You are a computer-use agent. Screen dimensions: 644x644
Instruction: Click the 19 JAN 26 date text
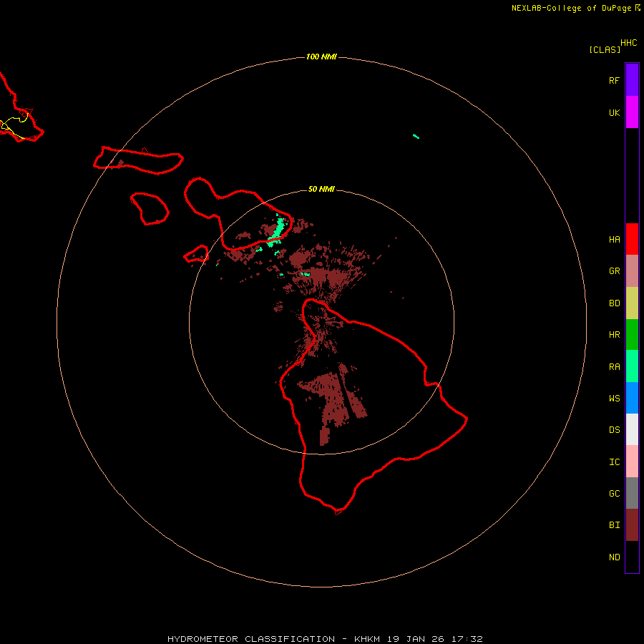tap(416, 639)
